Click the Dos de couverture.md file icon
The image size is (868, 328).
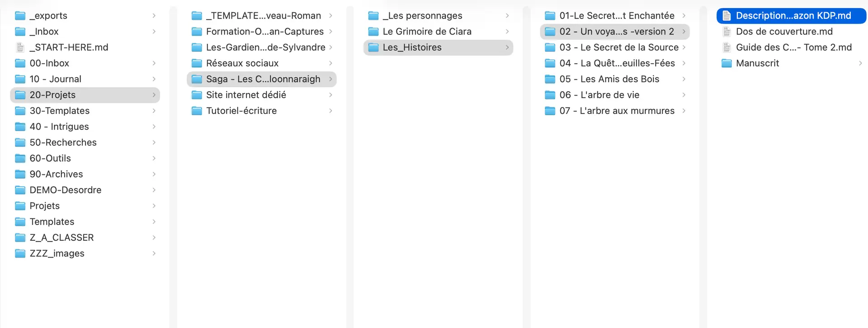726,32
